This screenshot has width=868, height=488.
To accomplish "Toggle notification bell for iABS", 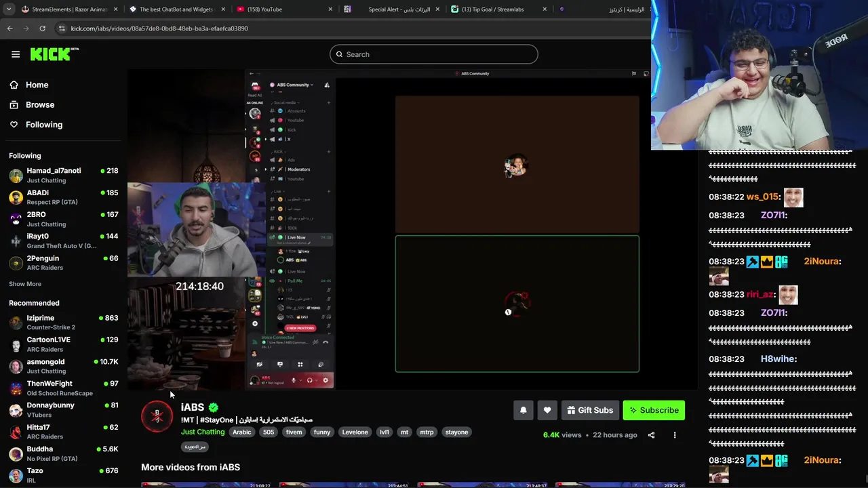I will (524, 410).
